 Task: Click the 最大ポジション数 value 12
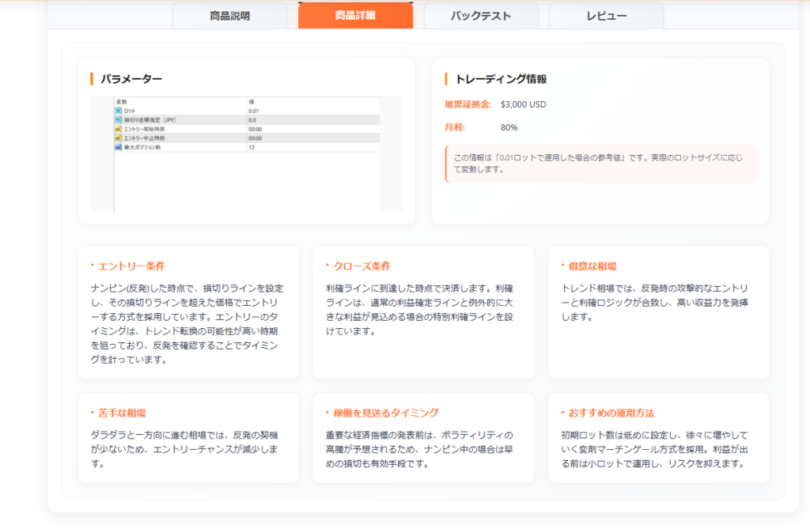[x=252, y=147]
